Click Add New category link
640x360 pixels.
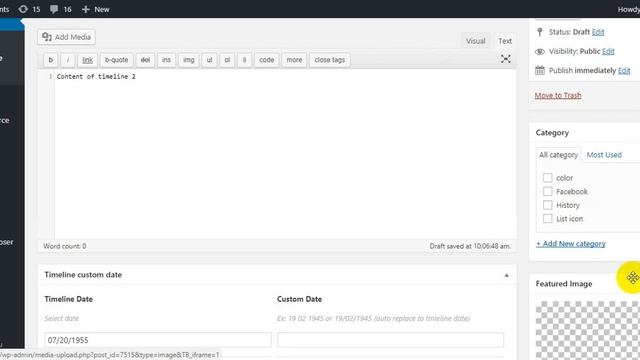pos(571,244)
